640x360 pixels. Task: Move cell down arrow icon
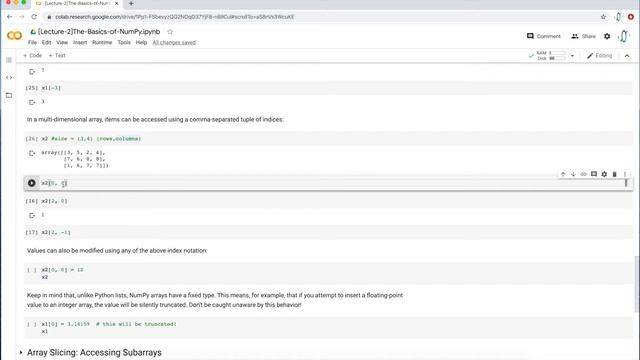pos(573,174)
